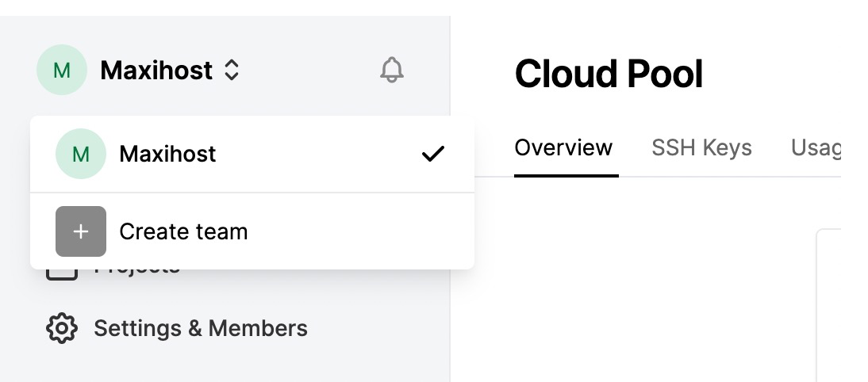Click the Cloud Pool page heading

pos(609,74)
